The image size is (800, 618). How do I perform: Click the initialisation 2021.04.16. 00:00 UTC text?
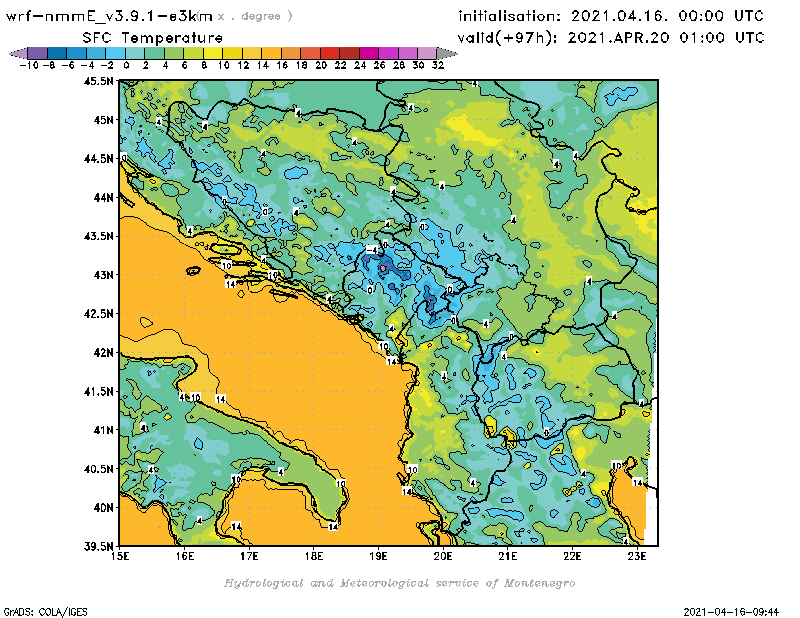(611, 16)
